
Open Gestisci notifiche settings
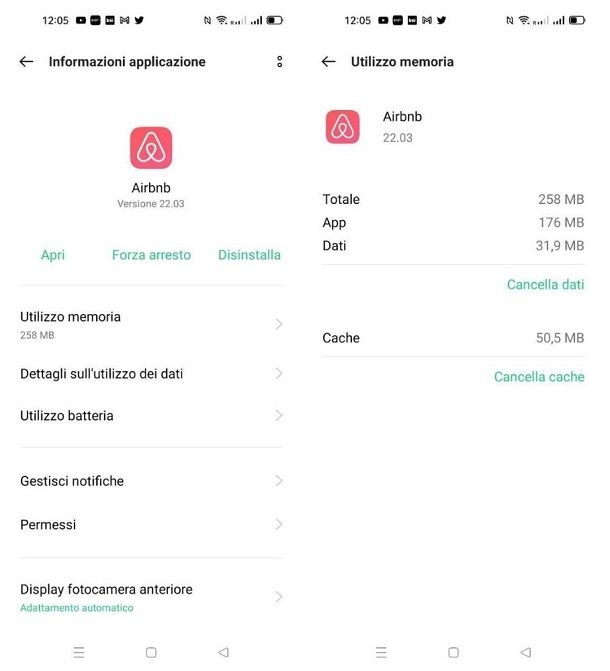[x=151, y=481]
